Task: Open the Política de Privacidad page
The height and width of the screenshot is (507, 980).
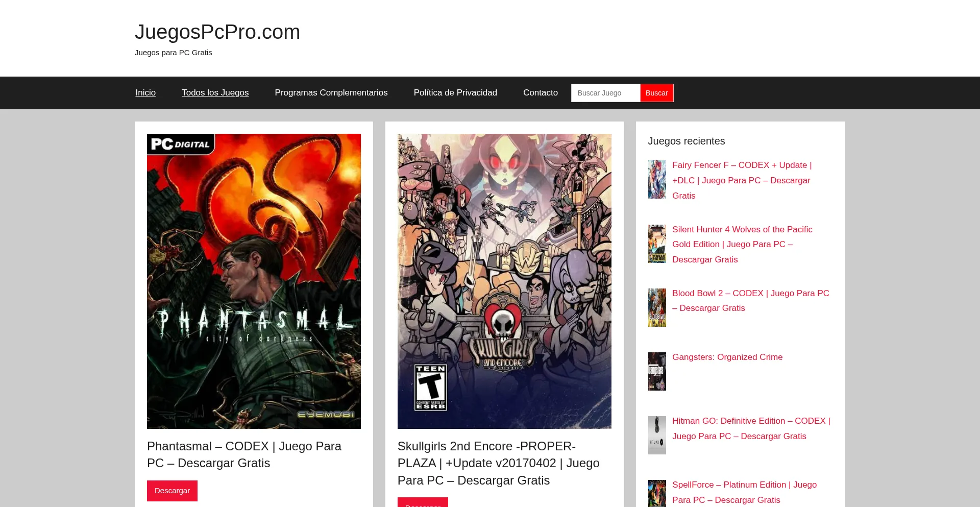Action: pos(455,92)
